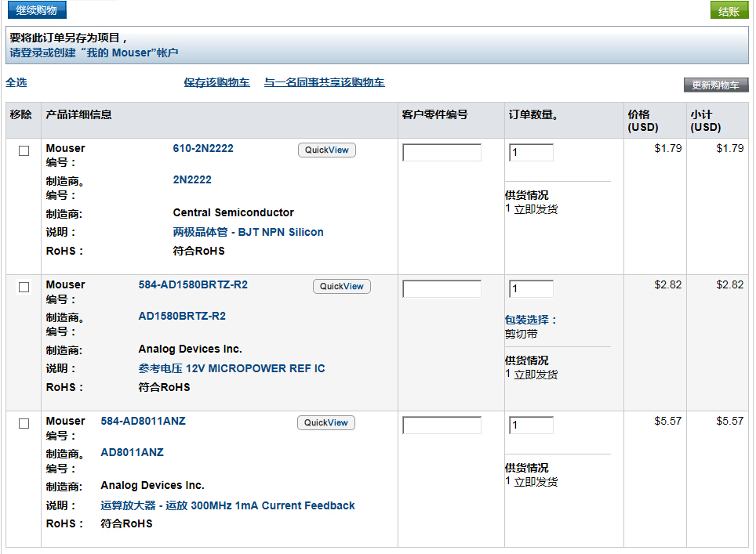
Task: Click customer part number field for 610-2N2222
Action: coord(442,153)
